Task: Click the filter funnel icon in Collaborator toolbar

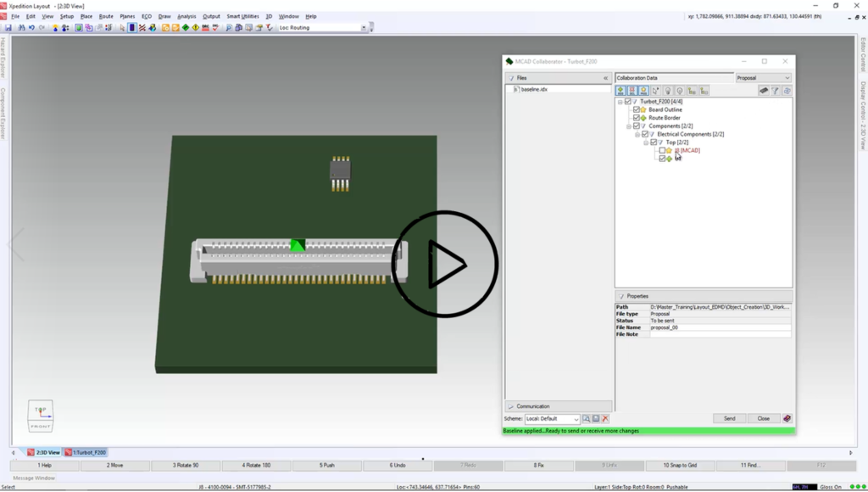Action: click(x=775, y=91)
